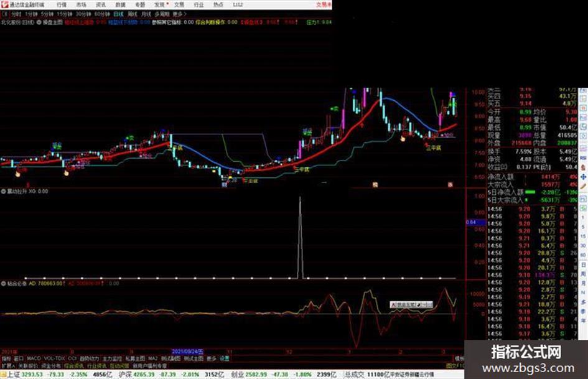Select the 多周期 multi-period view
The height and width of the screenshot is (379, 588).
(x=162, y=14)
